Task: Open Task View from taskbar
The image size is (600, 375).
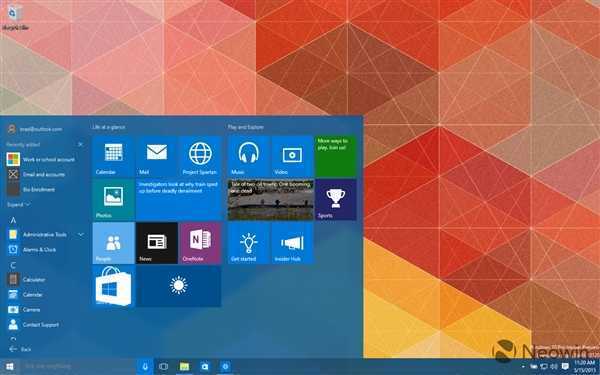Action: click(x=163, y=367)
